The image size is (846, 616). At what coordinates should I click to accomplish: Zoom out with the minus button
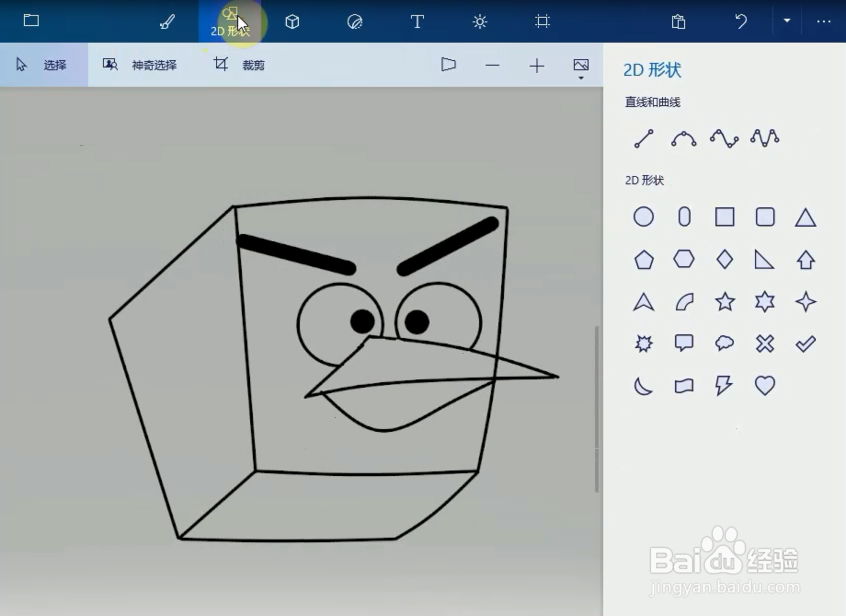492,65
